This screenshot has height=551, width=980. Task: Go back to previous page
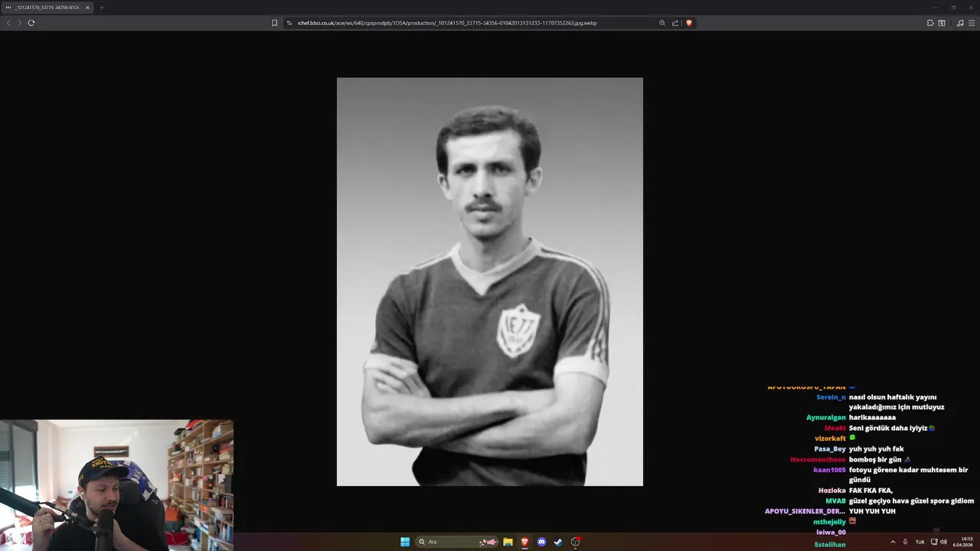8,23
